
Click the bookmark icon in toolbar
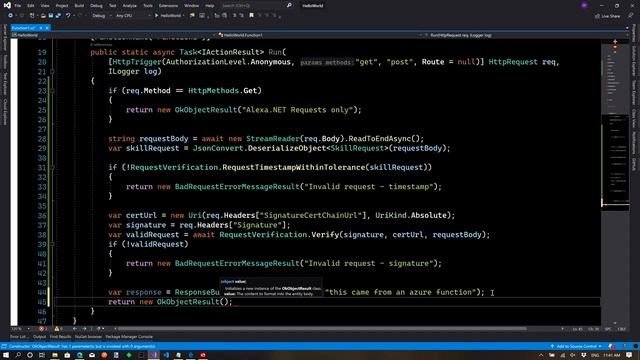click(251, 16)
